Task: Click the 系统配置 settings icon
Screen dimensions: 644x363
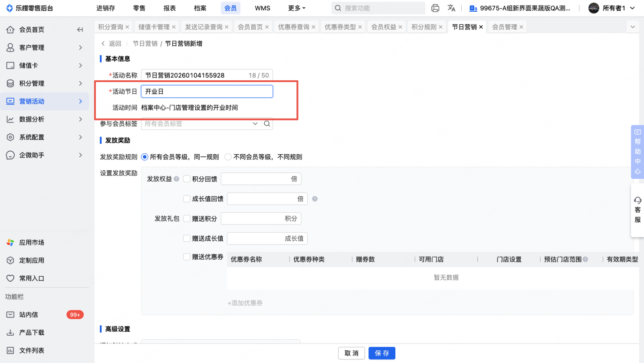Action: pos(10,137)
